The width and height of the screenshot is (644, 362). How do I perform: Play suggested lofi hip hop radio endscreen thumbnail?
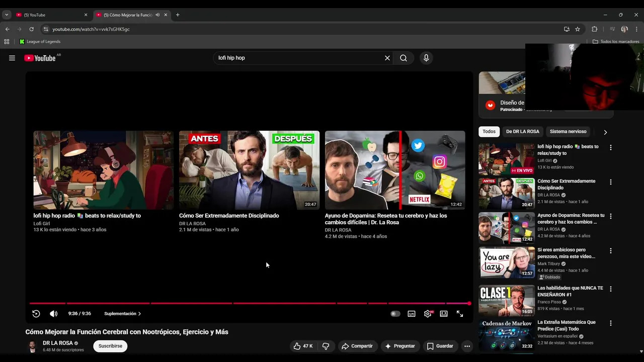[104, 170]
